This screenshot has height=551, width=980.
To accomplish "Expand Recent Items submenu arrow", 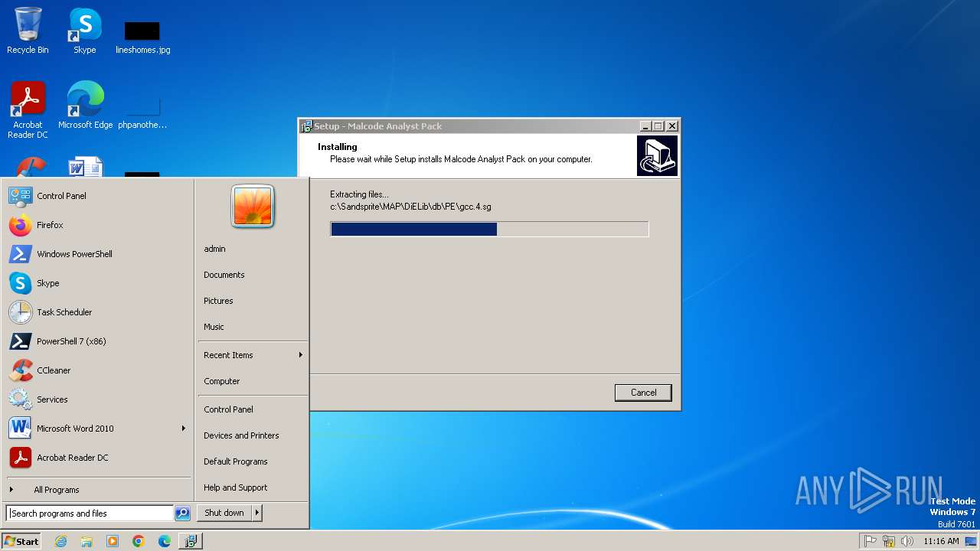I will click(x=301, y=355).
